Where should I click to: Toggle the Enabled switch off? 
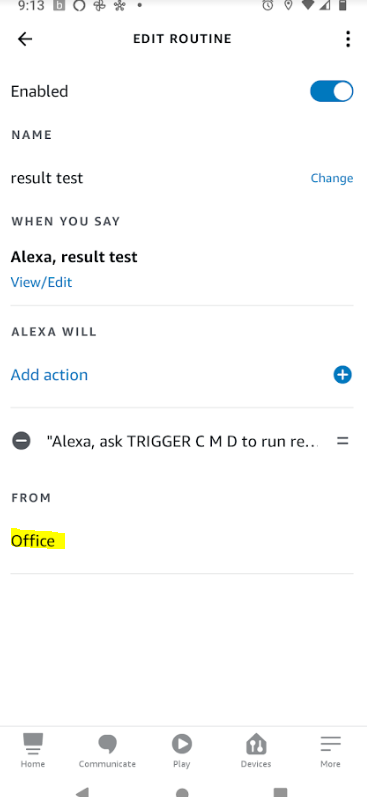pos(331,91)
